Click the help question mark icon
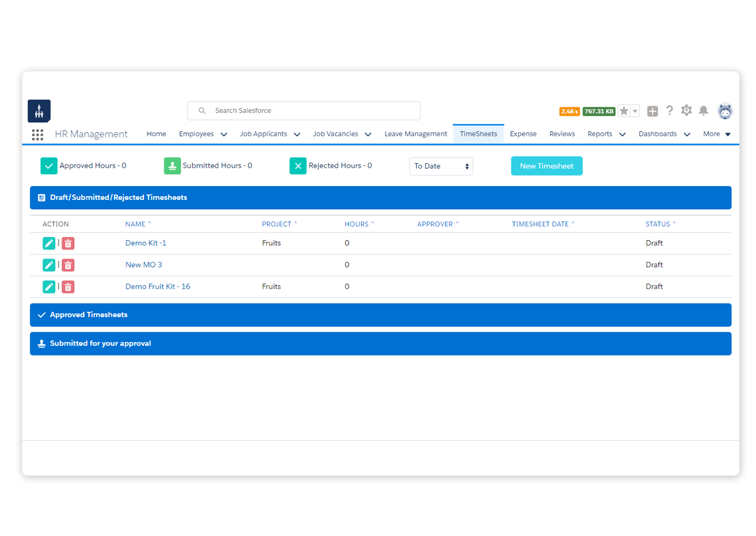Screen dimensions: 756x536 (670, 111)
